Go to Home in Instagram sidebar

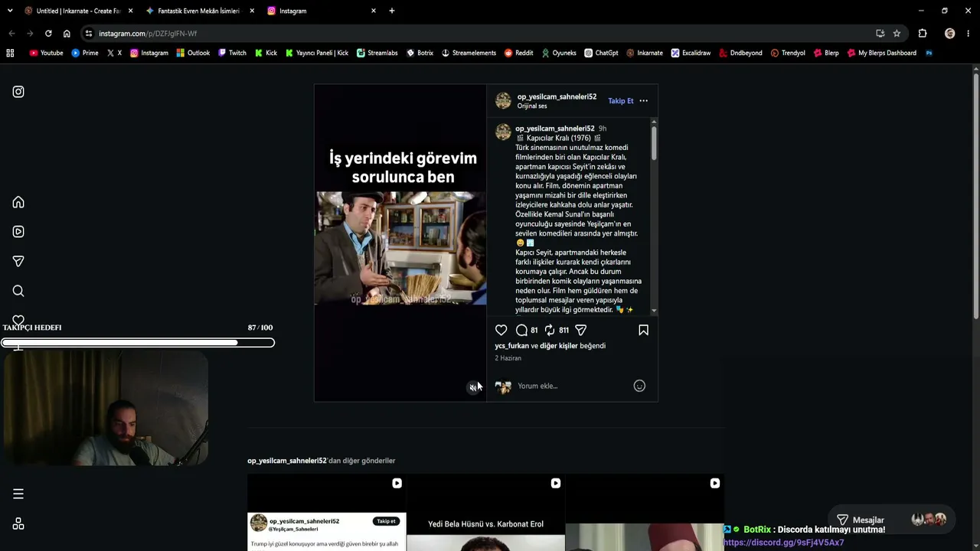pos(18,202)
